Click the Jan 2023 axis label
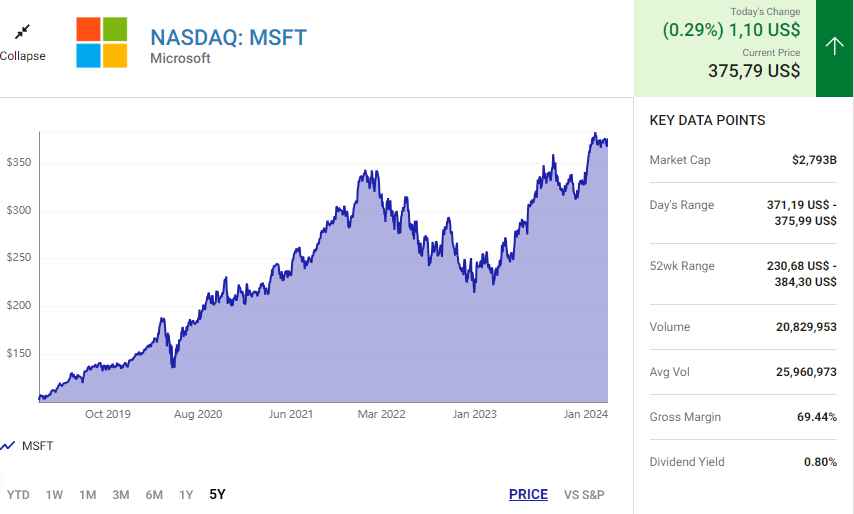 click(474, 414)
